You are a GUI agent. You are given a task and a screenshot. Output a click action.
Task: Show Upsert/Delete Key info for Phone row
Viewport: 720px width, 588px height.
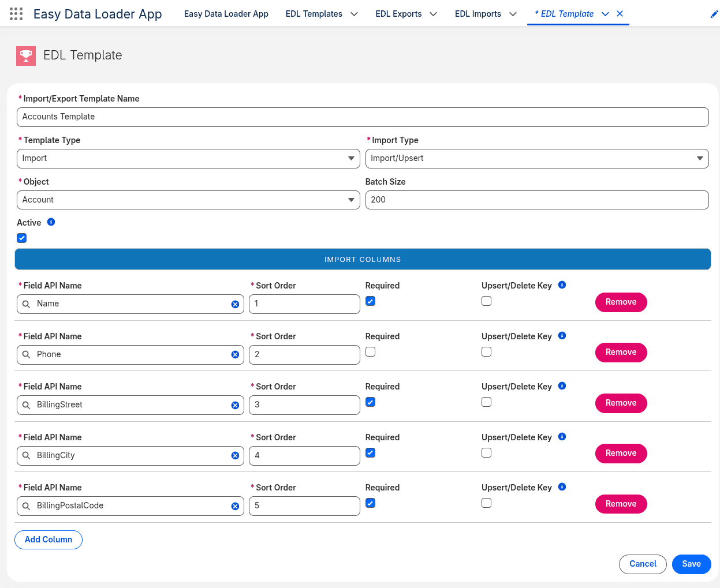[562, 336]
